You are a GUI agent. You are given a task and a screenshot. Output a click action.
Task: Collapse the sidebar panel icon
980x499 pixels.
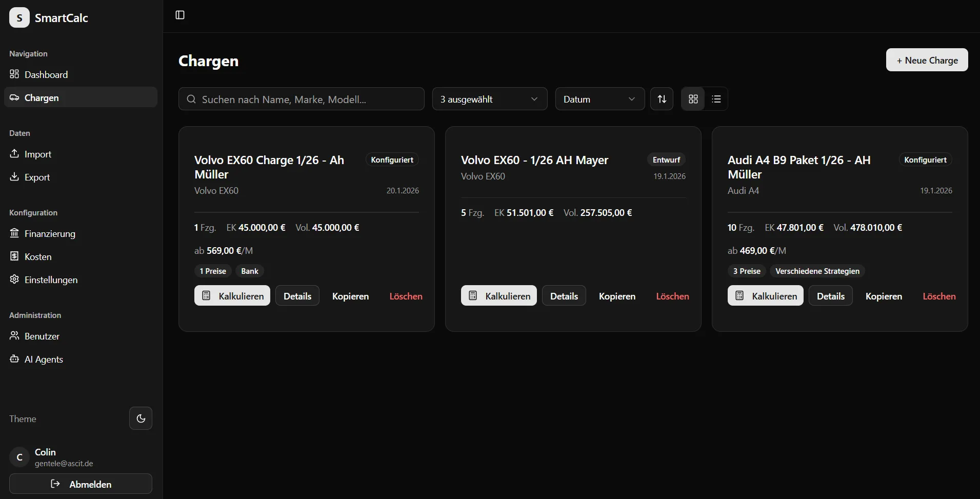tap(180, 15)
